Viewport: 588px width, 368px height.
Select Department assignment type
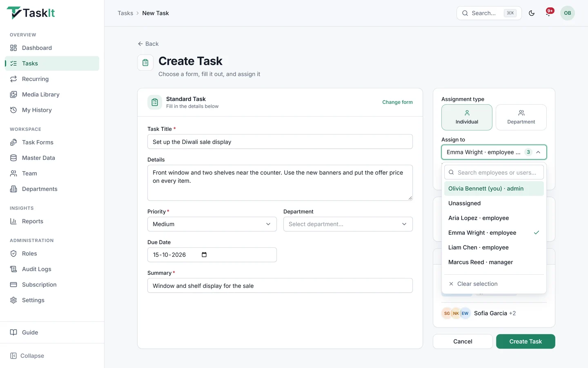point(521,117)
